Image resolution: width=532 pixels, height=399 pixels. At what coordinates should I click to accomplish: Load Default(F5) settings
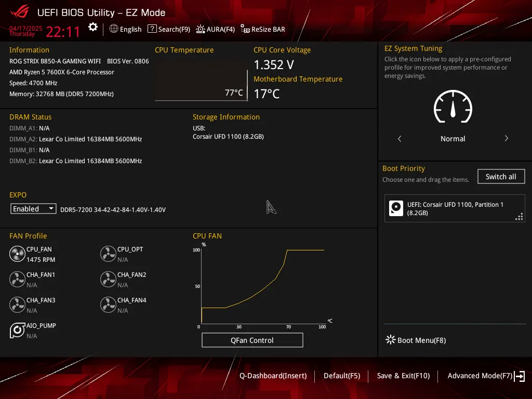342,376
